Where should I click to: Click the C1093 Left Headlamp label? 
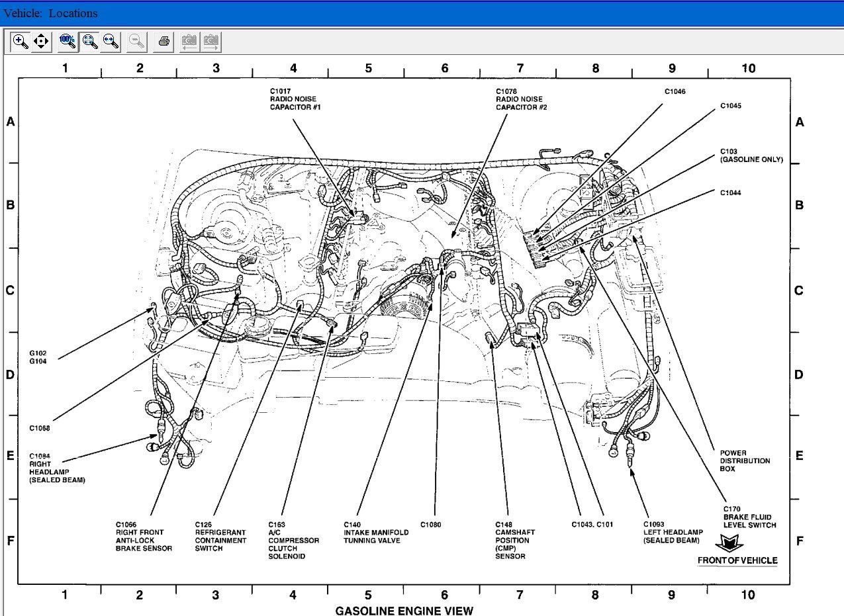tap(671, 532)
